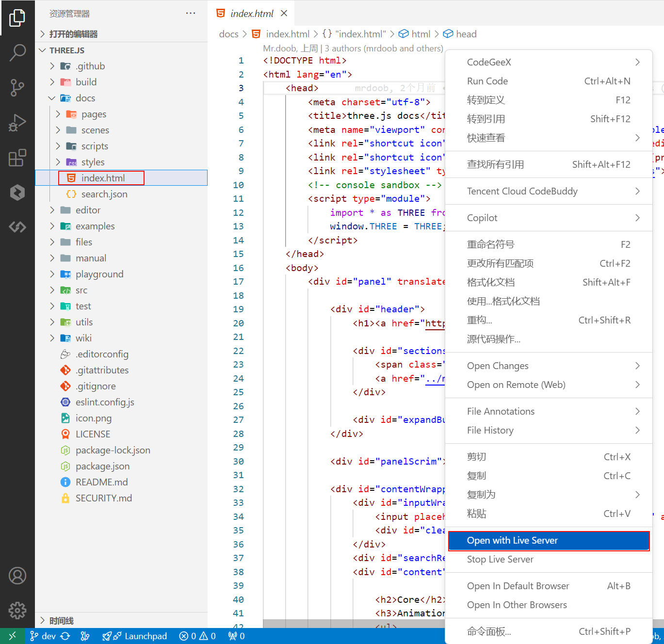Open the Tencent Cloud CodeBuddy submenu

(x=549, y=191)
